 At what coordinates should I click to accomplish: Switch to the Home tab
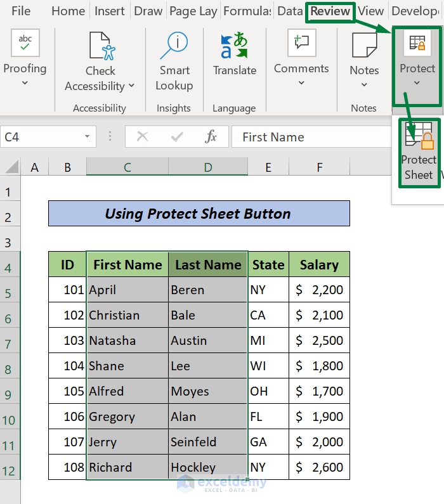point(68,11)
